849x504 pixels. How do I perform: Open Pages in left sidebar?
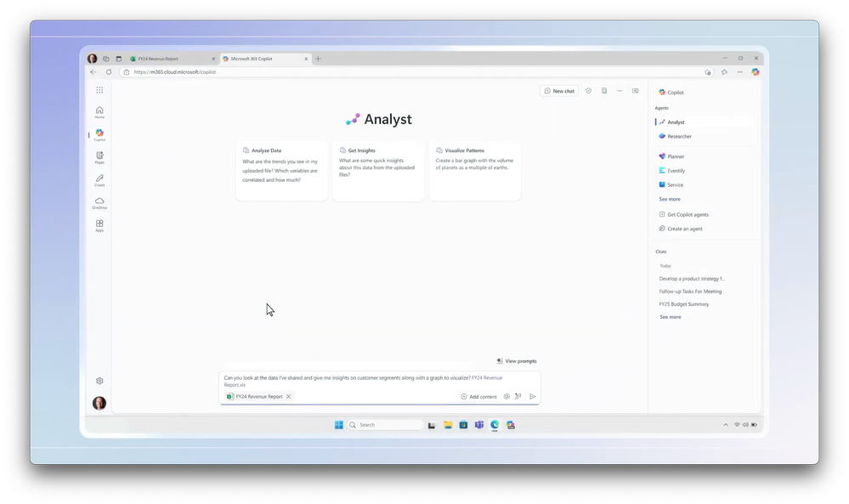(99, 157)
